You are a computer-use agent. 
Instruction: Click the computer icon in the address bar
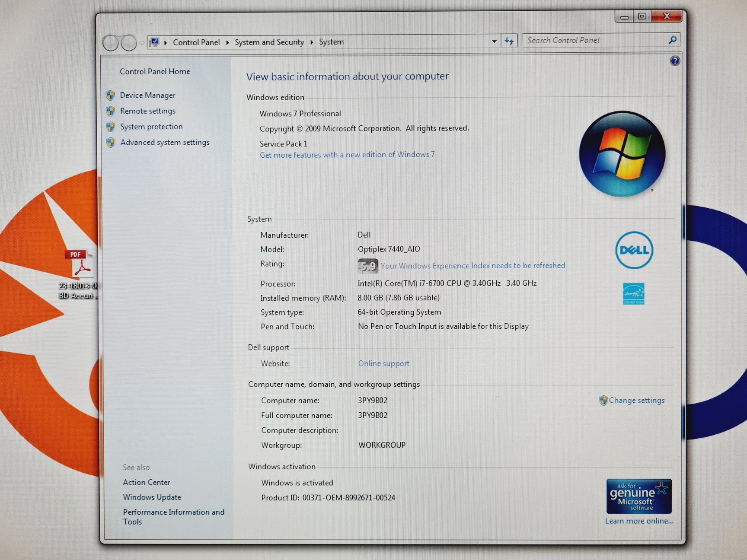pyautogui.click(x=154, y=42)
